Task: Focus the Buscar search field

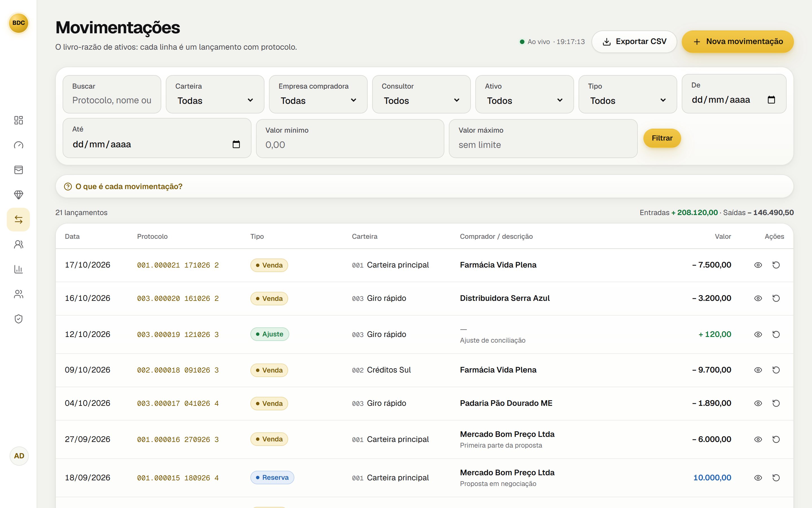Action: click(x=112, y=94)
